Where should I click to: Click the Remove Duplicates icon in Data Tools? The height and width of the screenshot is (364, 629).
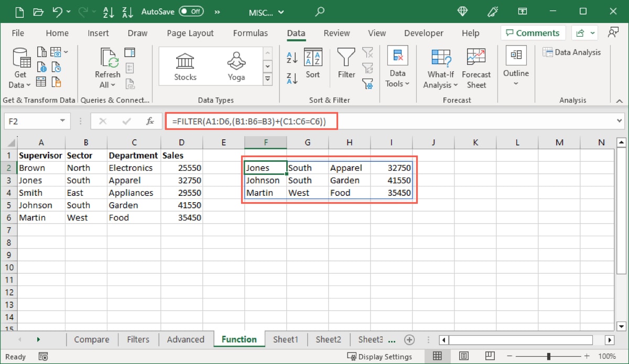396,55
